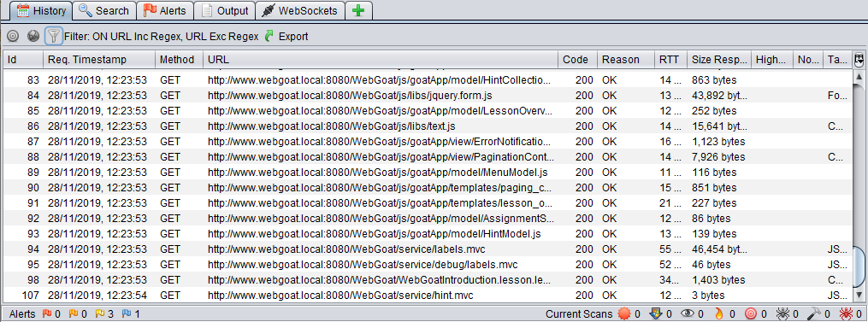868x322 pixels.
Task: Sort by Req. Timestamp column header
Action: pos(100,59)
